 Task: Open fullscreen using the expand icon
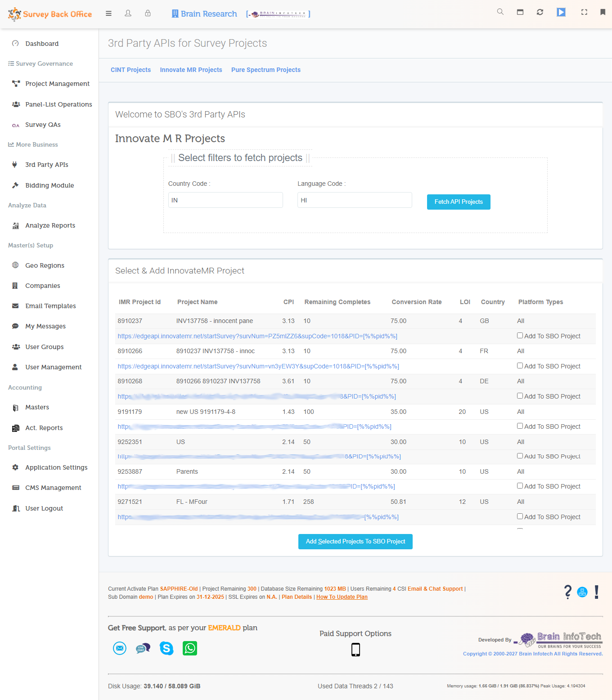584,12
